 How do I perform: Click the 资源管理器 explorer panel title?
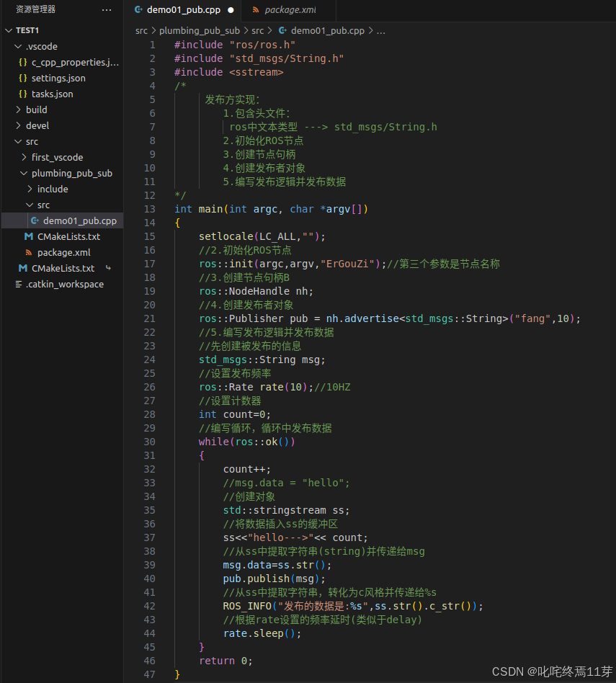[36, 9]
